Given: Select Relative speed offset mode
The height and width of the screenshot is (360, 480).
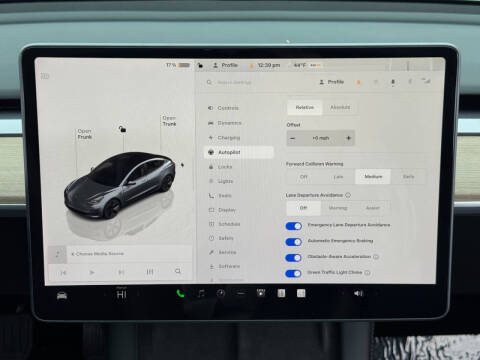Looking at the screenshot, I should click(x=305, y=107).
